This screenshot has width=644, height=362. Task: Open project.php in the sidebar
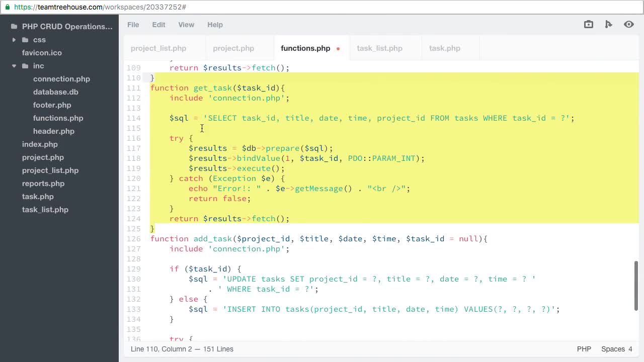43,157
